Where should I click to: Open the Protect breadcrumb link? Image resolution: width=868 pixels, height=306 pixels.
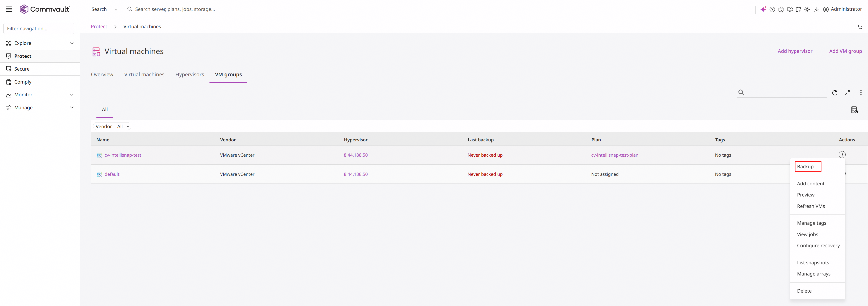[99, 27]
